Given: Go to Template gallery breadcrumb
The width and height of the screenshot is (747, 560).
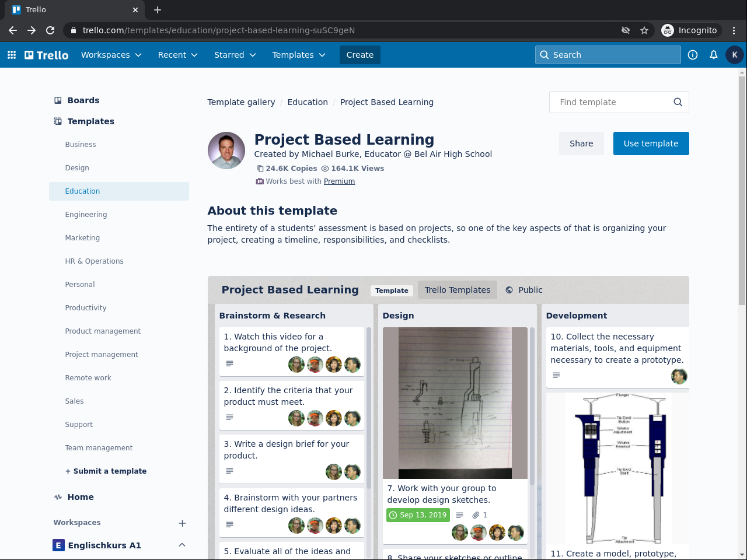Looking at the screenshot, I should point(241,102).
